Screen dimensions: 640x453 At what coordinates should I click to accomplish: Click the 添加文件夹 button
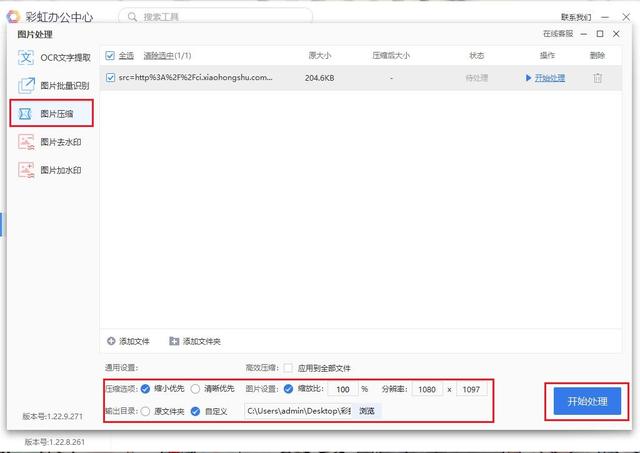click(195, 341)
